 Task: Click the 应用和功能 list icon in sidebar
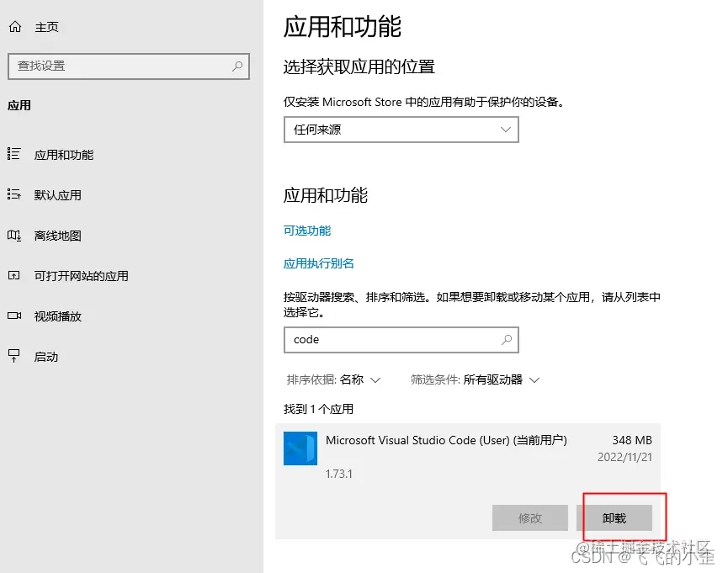point(14,154)
